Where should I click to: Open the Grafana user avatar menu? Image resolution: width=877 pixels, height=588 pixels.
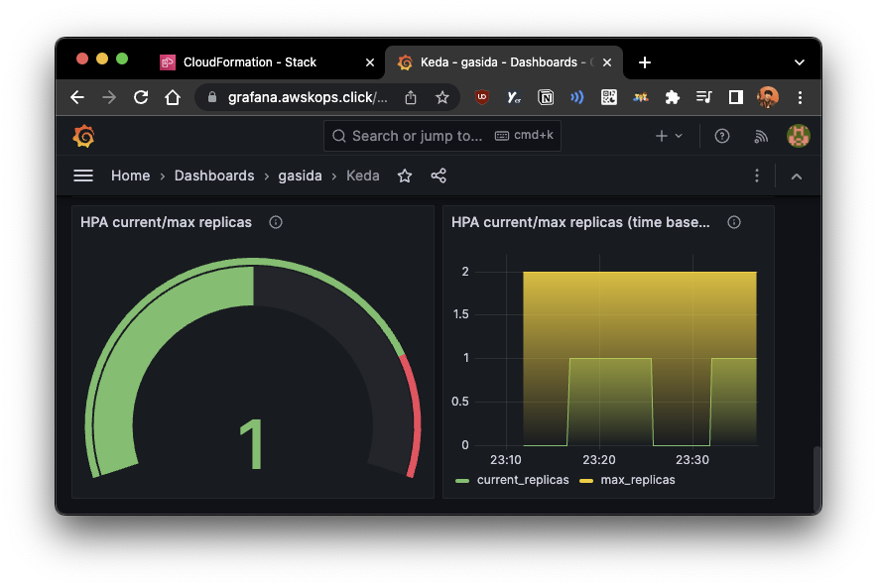coord(799,136)
